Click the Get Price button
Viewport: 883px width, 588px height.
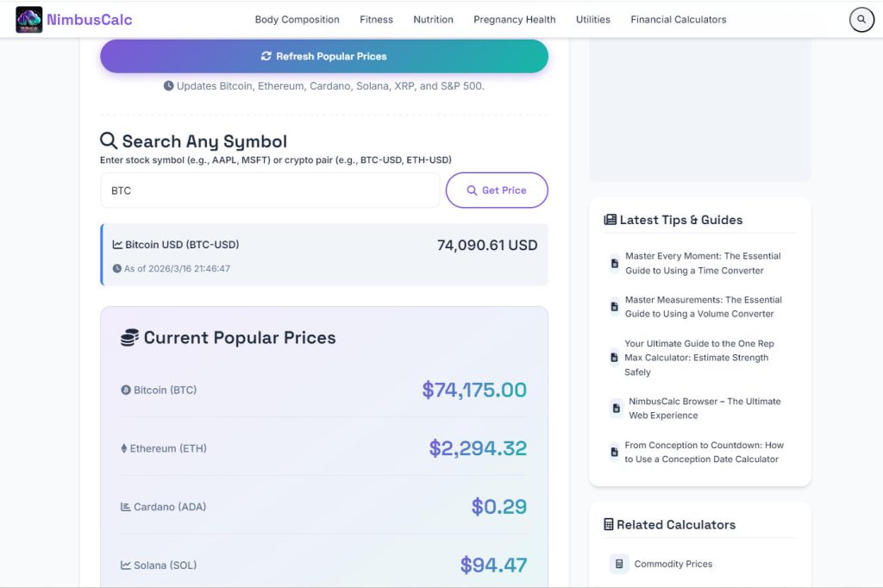click(x=497, y=191)
